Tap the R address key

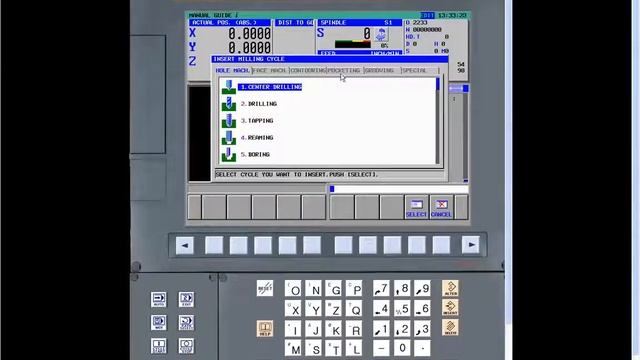tap(354, 329)
